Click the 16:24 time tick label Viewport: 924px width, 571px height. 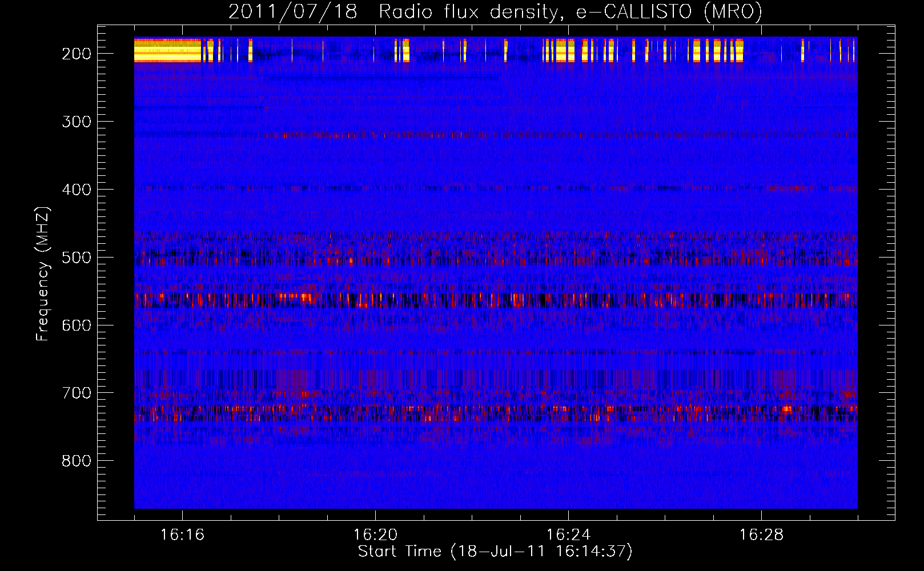[568, 535]
